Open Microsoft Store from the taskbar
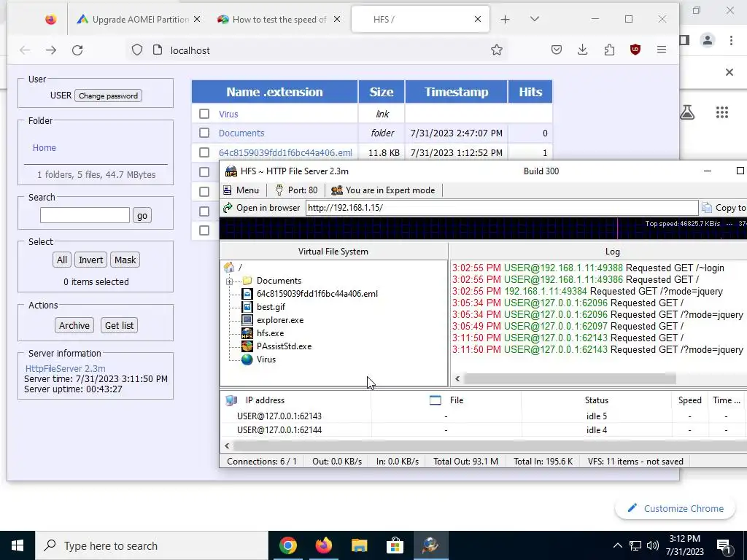This screenshot has height=560, width=747. click(395, 545)
